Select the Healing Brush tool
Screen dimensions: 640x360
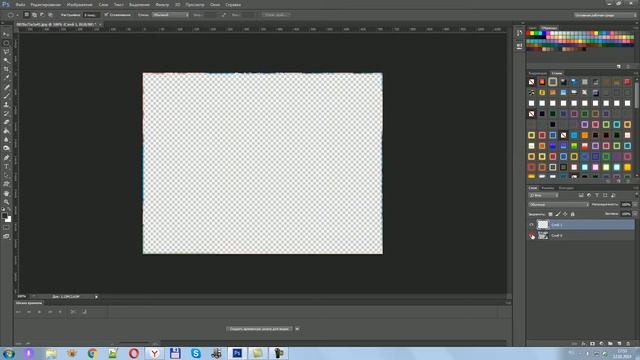click(6, 87)
